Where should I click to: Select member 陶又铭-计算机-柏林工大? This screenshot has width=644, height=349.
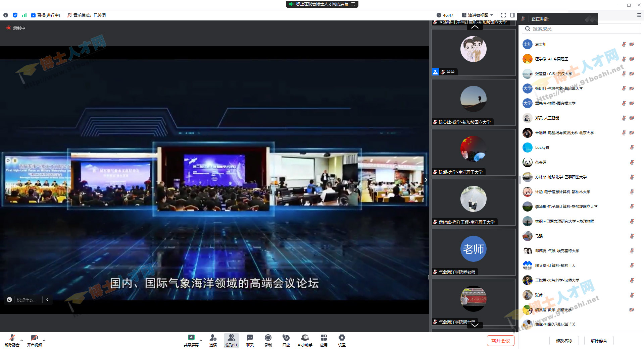click(581, 266)
